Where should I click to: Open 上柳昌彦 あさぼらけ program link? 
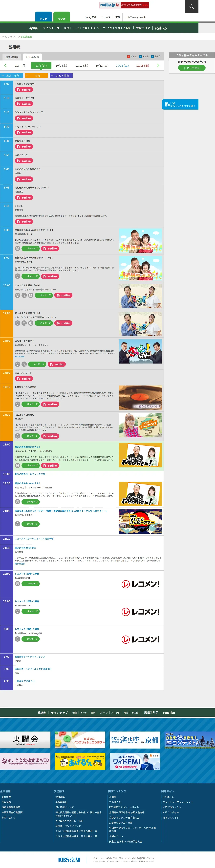click(x=25, y=681)
